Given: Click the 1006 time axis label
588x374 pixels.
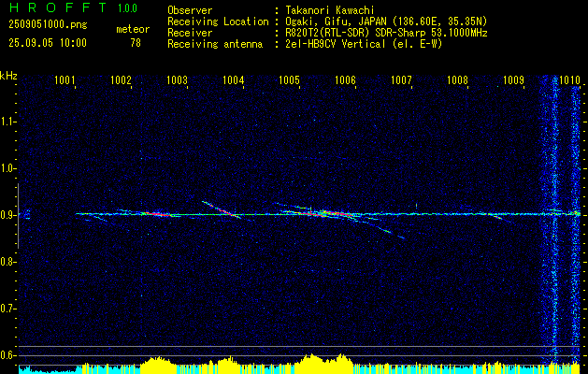Looking at the screenshot, I should [345, 79].
